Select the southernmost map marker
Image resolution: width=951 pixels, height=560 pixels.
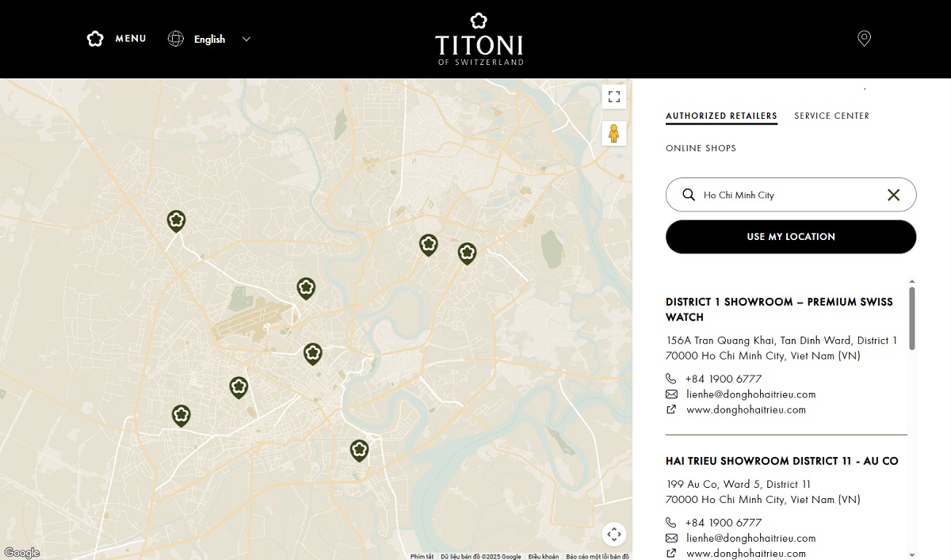(360, 451)
